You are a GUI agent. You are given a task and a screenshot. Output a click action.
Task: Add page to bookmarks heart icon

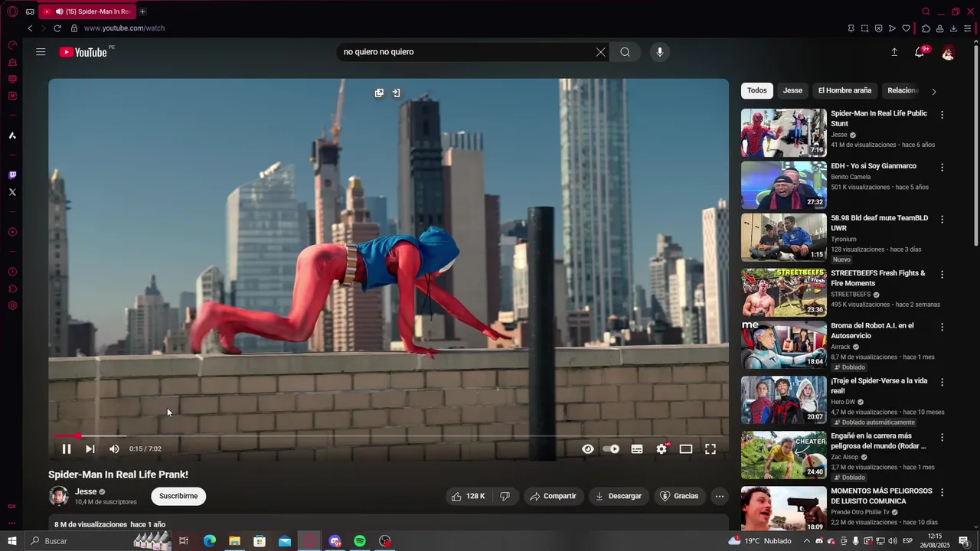click(x=906, y=28)
